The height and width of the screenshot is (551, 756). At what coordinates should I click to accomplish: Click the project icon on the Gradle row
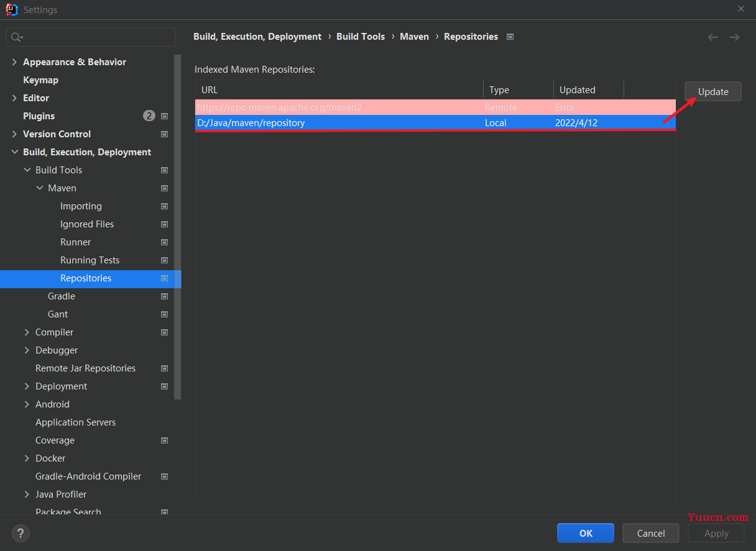click(x=165, y=296)
